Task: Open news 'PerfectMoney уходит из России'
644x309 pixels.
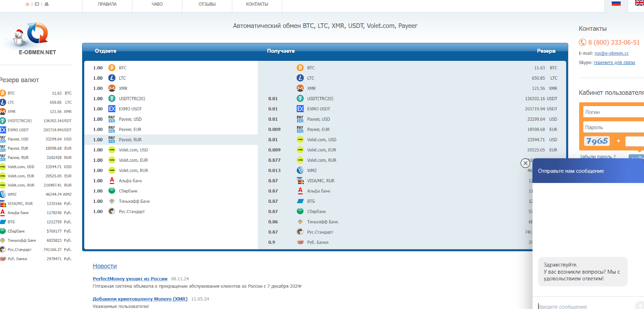Action: point(130,279)
